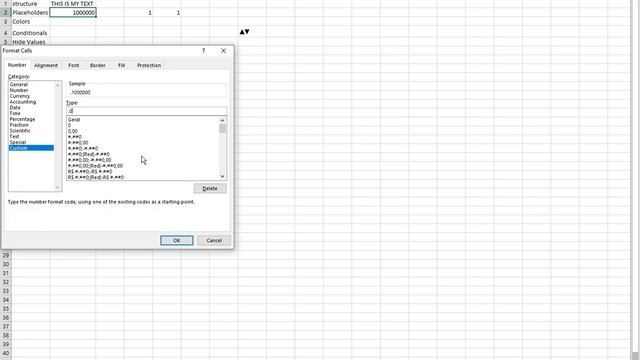Select row 40 header
Viewport: 640px width, 360px height.
[6, 353]
